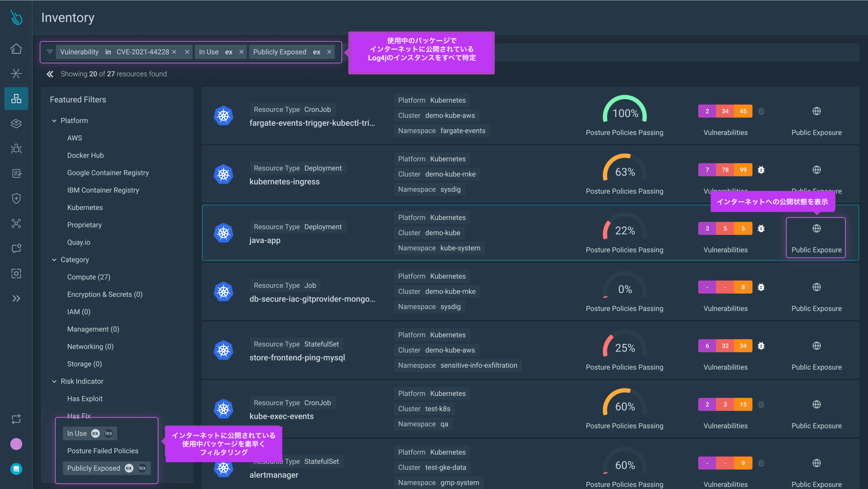Collapse the Platform filter section
The height and width of the screenshot is (489, 868).
click(55, 120)
